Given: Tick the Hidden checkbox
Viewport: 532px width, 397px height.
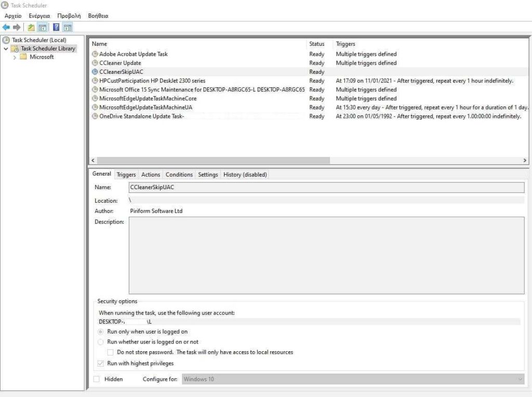Looking at the screenshot, I should point(97,379).
